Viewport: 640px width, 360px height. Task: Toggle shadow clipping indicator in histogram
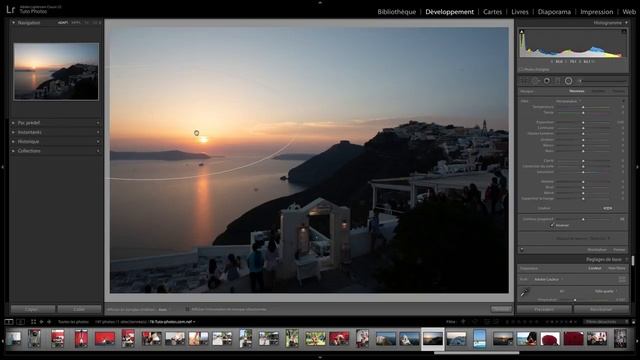click(x=522, y=32)
